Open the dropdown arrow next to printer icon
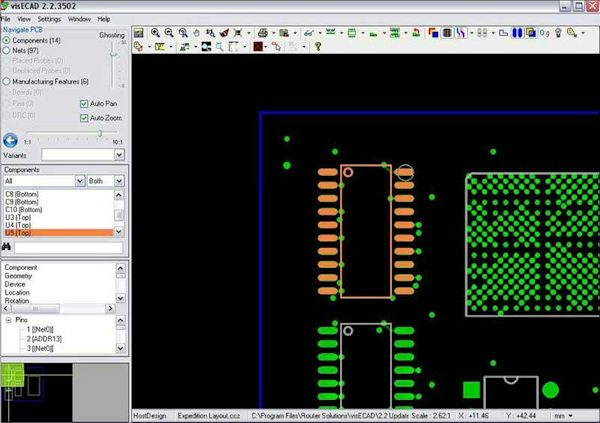 [273, 33]
